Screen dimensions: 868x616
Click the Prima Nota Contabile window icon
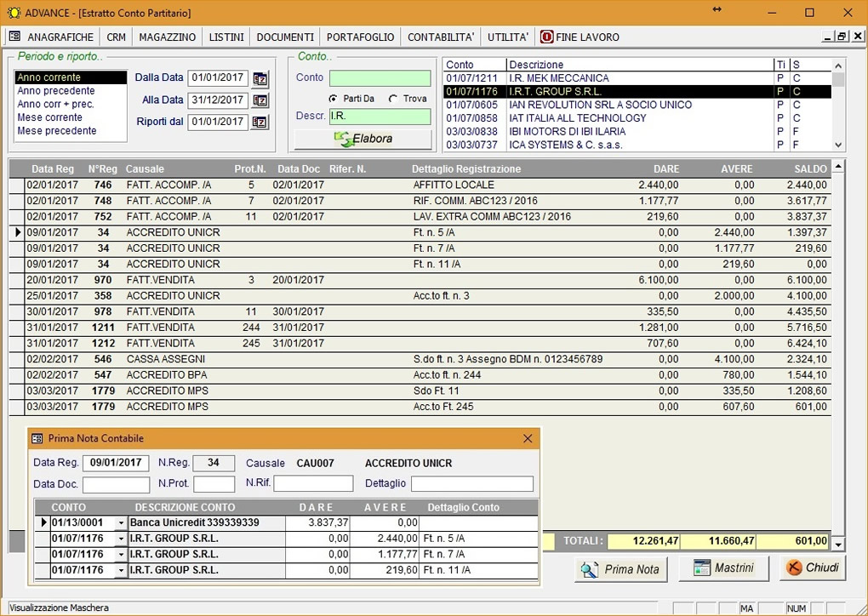tap(37, 438)
